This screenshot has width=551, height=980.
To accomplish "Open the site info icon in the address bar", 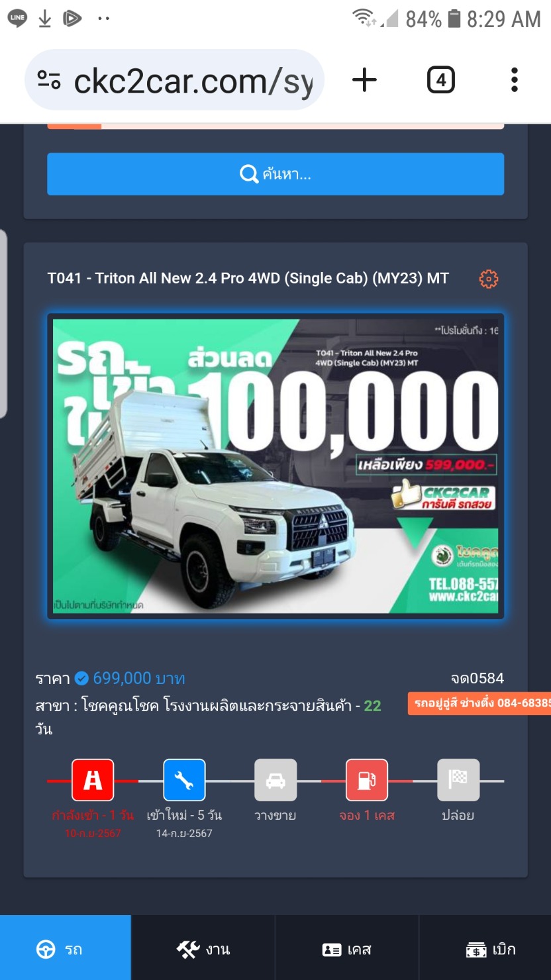I will point(49,80).
